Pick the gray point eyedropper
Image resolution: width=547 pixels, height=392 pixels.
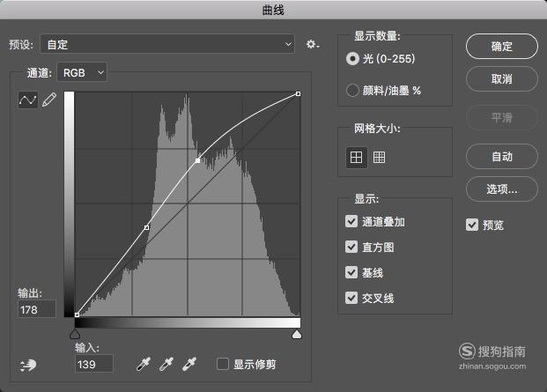coord(166,364)
